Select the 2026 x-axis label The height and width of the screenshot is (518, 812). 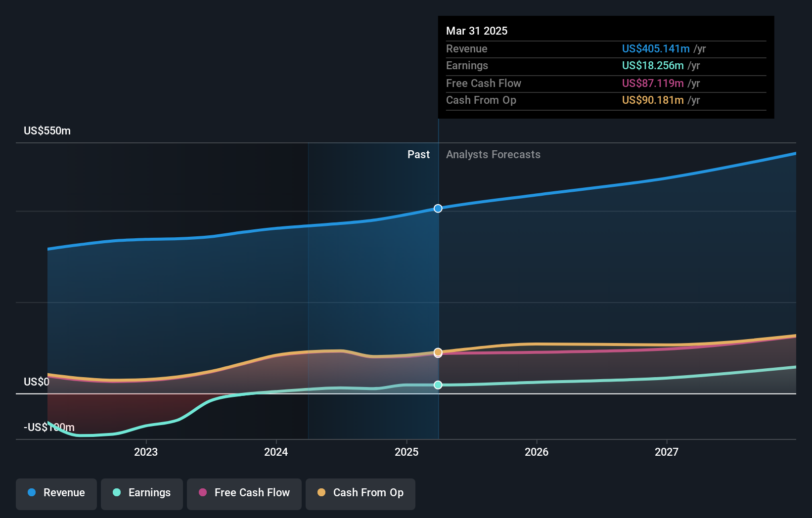click(537, 452)
